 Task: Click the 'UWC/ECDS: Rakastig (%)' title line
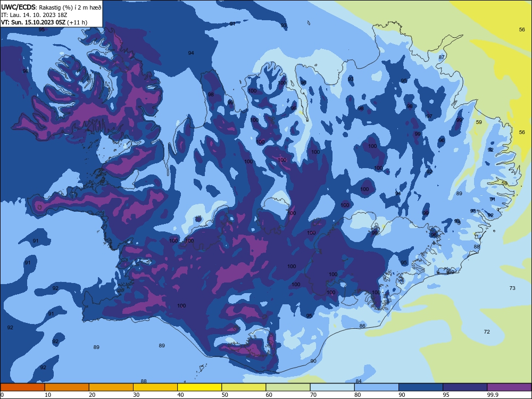(x=51, y=7)
